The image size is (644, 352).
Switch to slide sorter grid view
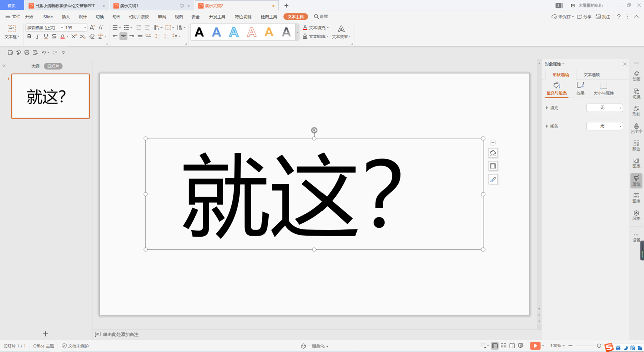(503, 346)
